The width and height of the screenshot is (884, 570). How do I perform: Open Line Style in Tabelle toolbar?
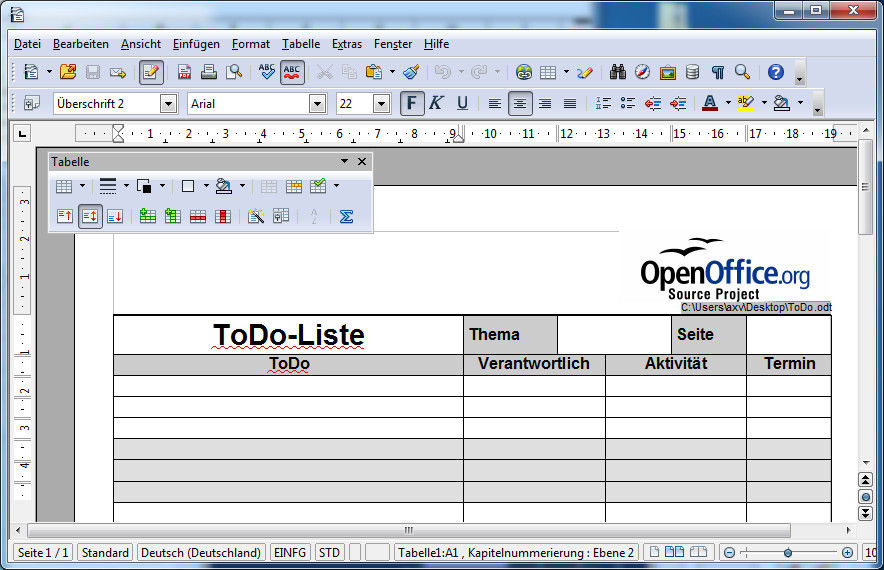click(x=108, y=186)
